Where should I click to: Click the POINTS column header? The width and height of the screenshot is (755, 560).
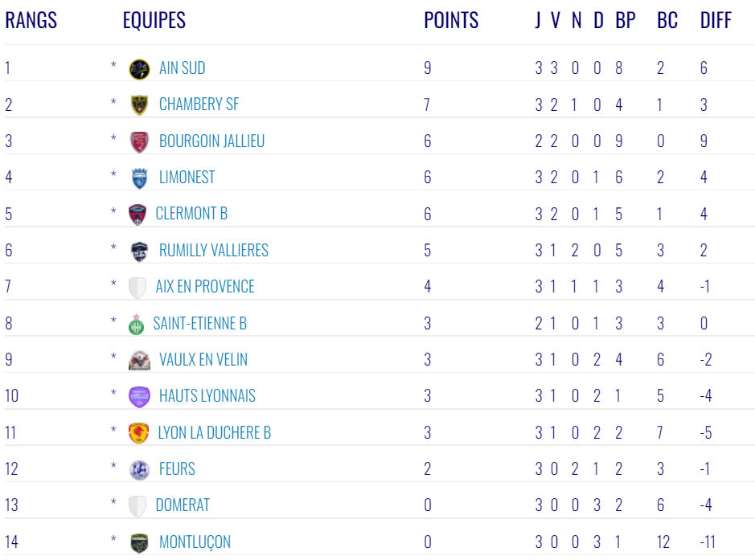[x=451, y=21]
